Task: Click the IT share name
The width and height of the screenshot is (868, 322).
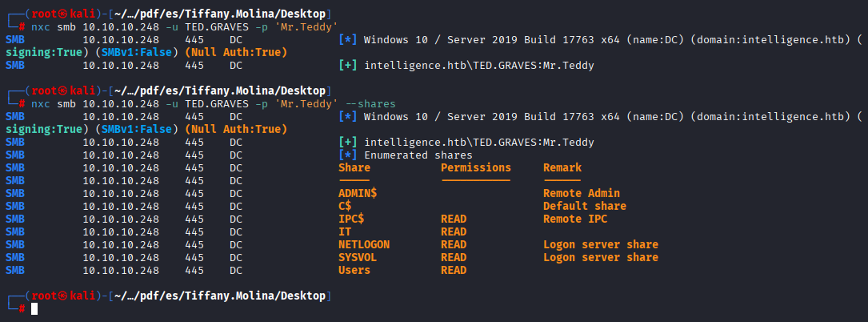Action: (345, 231)
